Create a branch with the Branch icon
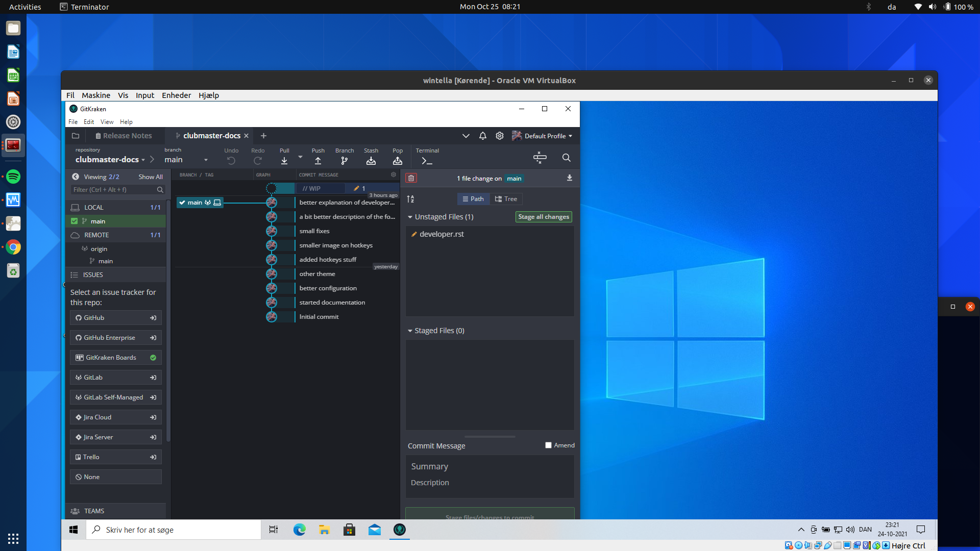Viewport: 980px width, 551px height. 345,161
